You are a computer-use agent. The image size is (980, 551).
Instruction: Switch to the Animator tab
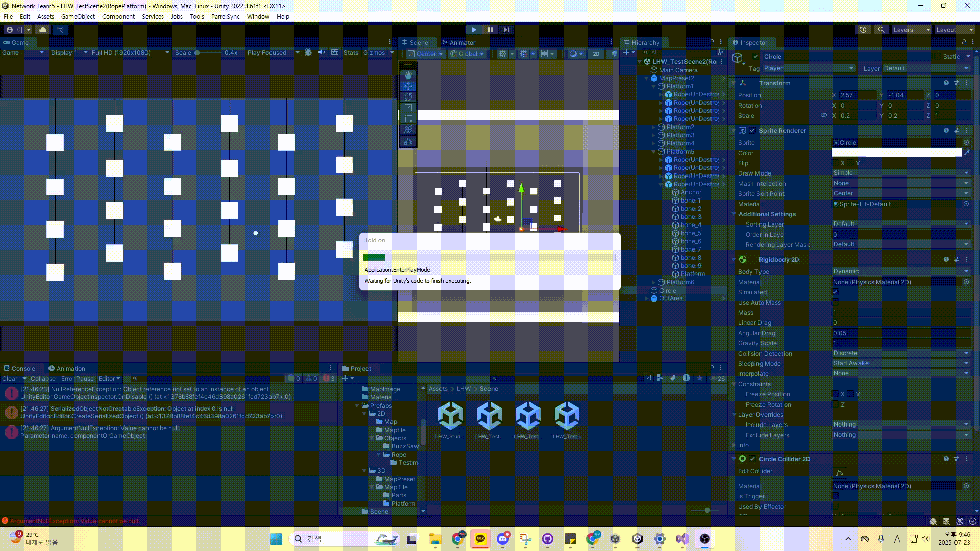click(x=459, y=42)
